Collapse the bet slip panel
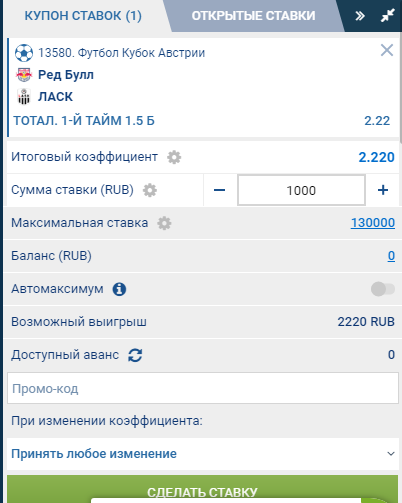The height and width of the screenshot is (503, 402). coord(388,15)
